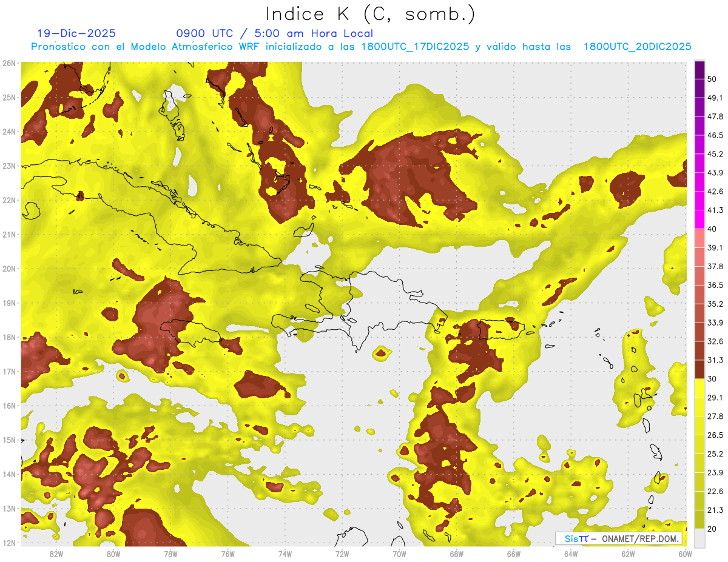This screenshot has width=728, height=562.
Task: Click the longitude axis label "72W"
Action: click(342, 554)
